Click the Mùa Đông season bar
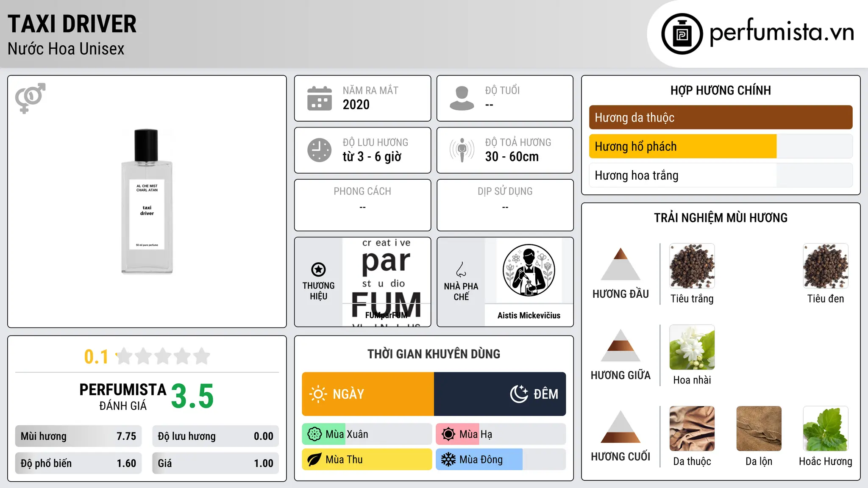The height and width of the screenshot is (488, 868). pyautogui.click(x=501, y=460)
